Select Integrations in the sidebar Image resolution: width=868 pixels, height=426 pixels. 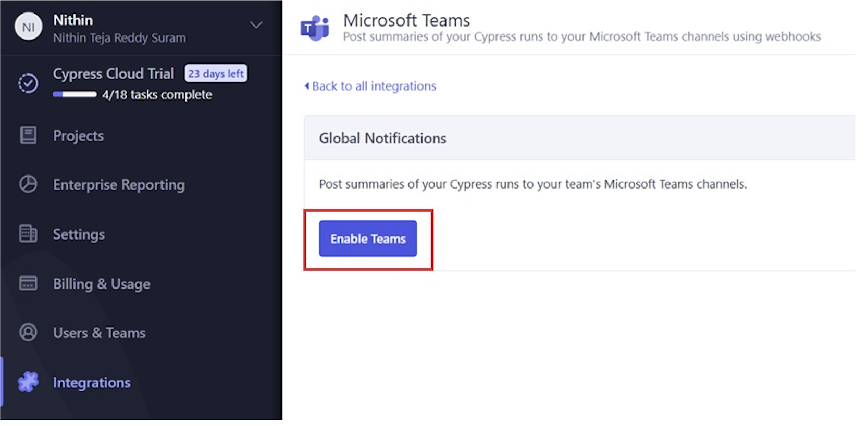92,382
